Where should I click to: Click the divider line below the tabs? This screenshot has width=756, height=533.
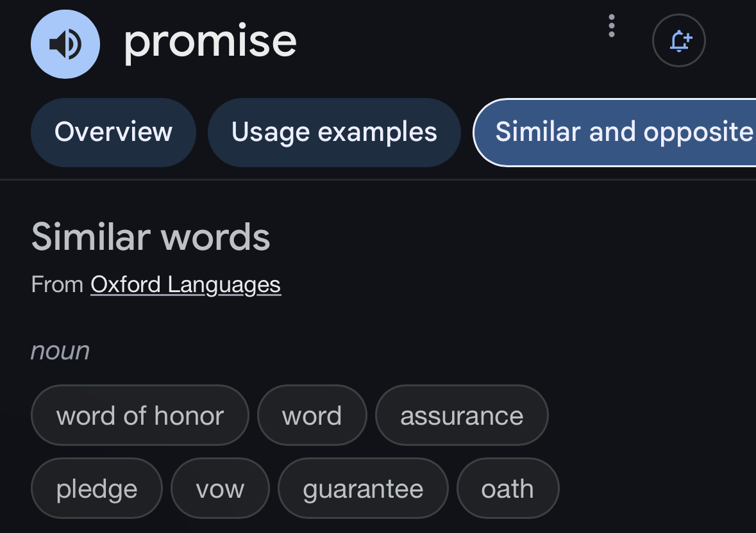(x=378, y=179)
